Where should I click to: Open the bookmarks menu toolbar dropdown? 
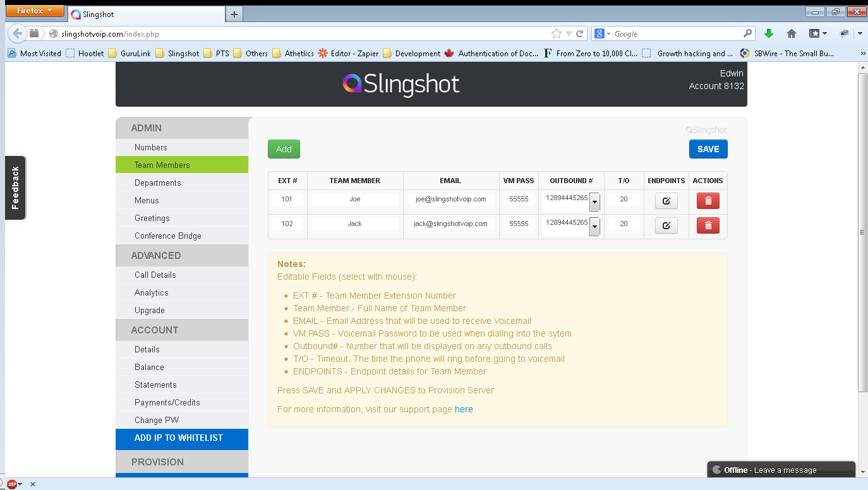pyautogui.click(x=818, y=33)
